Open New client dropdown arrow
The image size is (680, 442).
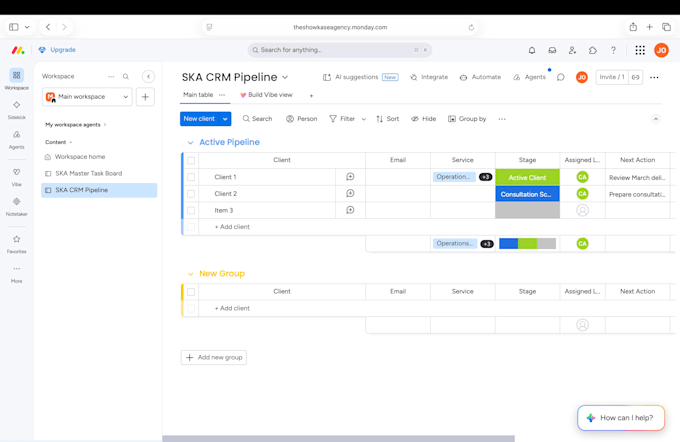tap(225, 119)
